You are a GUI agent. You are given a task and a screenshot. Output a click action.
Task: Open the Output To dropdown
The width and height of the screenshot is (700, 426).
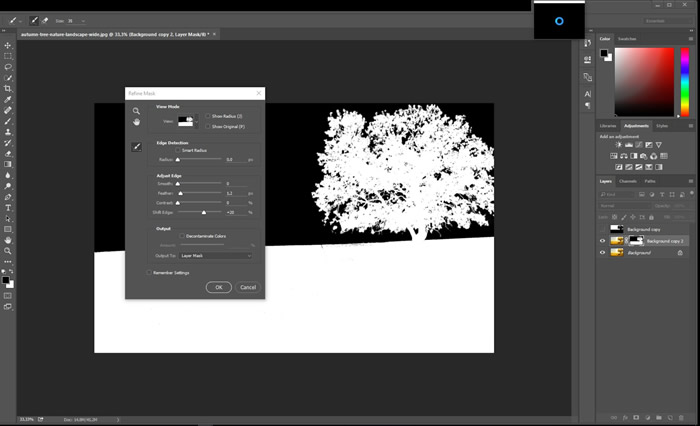(216, 256)
